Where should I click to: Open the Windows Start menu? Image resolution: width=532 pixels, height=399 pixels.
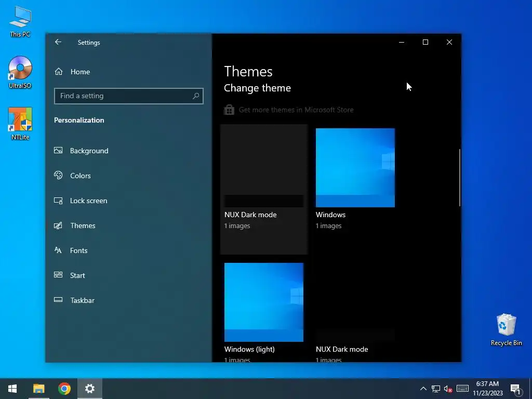click(12, 389)
